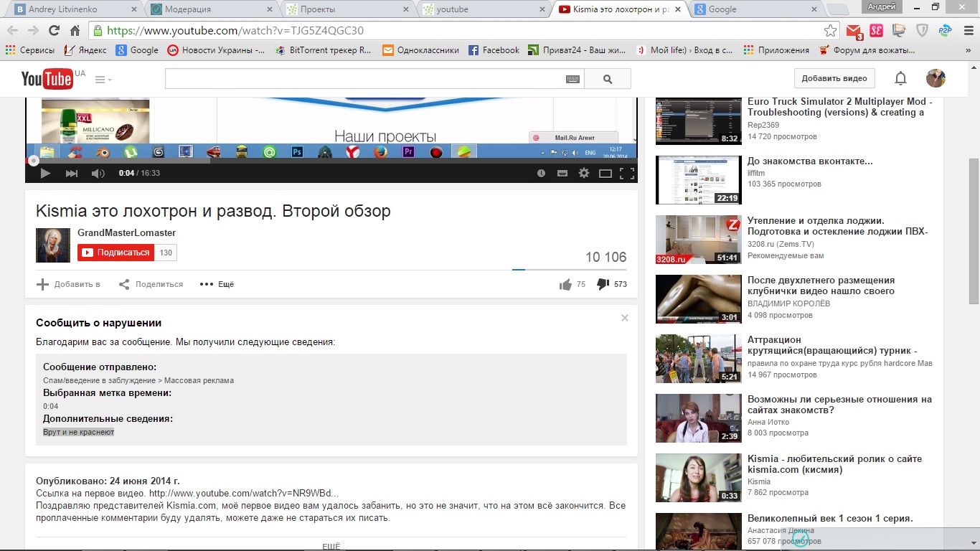Skip to the next video in player
Image resolution: width=980 pixels, height=551 pixels.
pyautogui.click(x=72, y=173)
